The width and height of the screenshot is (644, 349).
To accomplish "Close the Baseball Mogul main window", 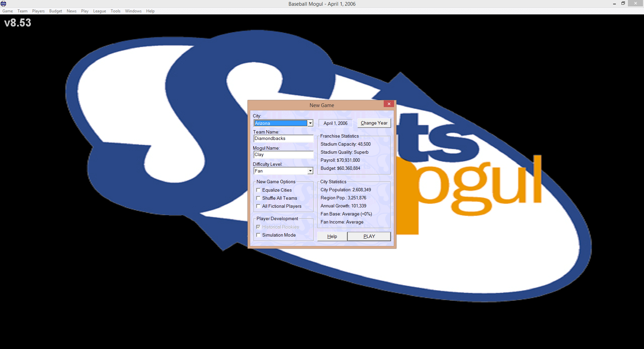I will 635,3.
